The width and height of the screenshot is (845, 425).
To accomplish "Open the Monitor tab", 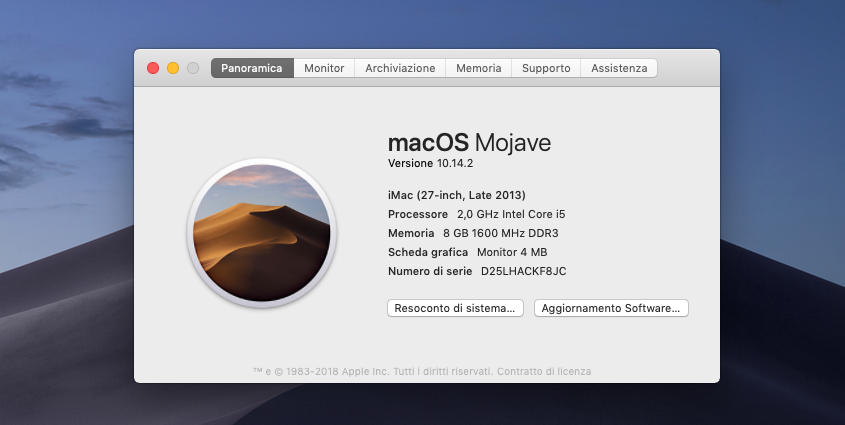I will pyautogui.click(x=324, y=68).
